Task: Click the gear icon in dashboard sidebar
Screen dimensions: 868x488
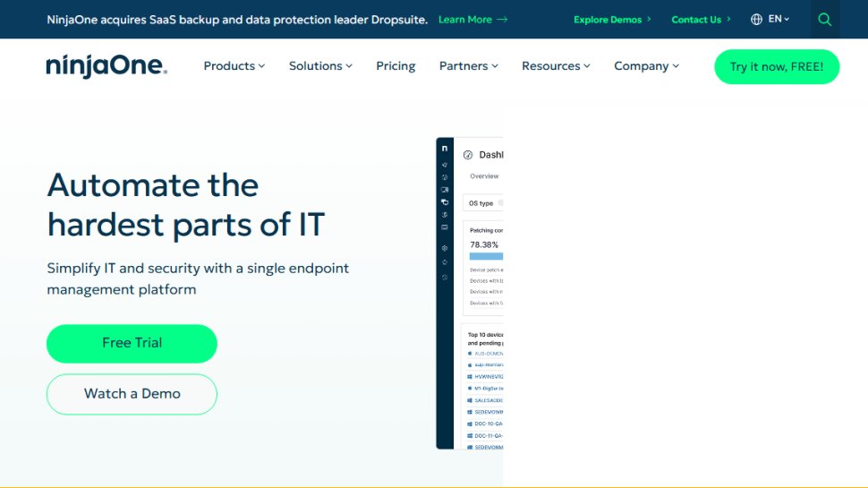Action: pos(445,248)
